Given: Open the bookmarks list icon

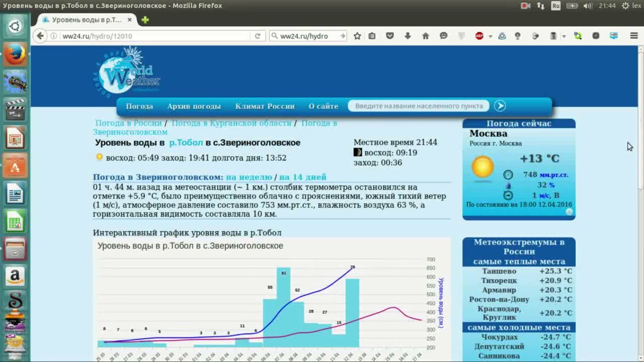Looking at the screenshot, I should pyautogui.click(x=372, y=36).
